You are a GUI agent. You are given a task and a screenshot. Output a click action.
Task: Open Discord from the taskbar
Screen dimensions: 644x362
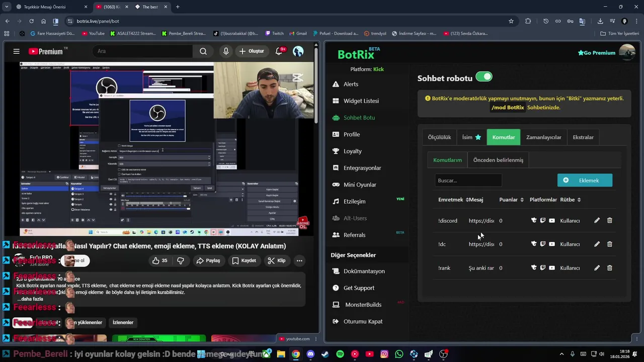pos(310,354)
